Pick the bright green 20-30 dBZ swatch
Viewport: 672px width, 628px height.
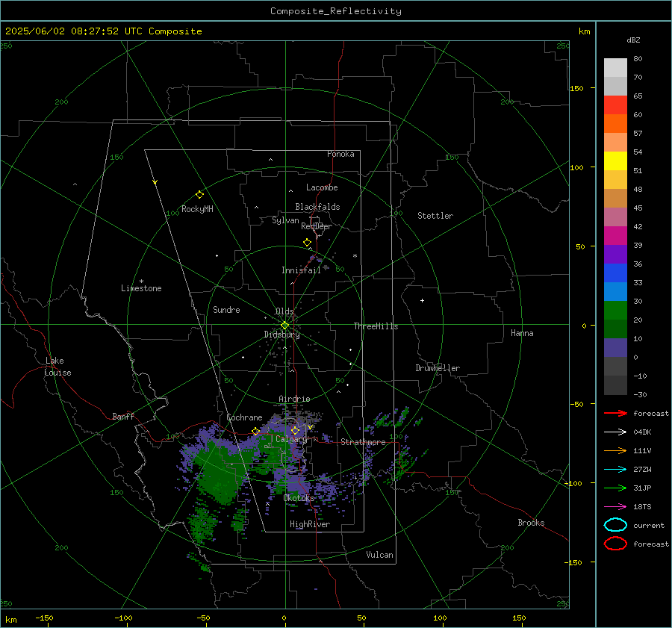tap(615, 311)
